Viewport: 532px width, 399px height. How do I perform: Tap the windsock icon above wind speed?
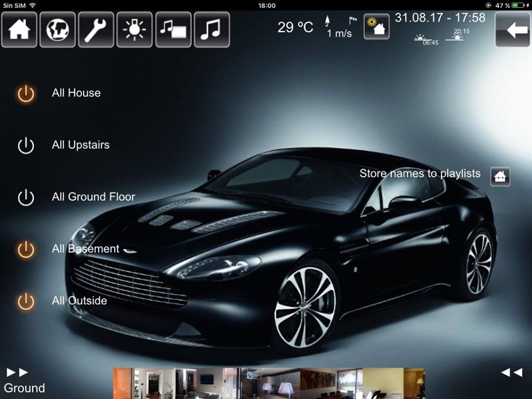pyautogui.click(x=352, y=21)
